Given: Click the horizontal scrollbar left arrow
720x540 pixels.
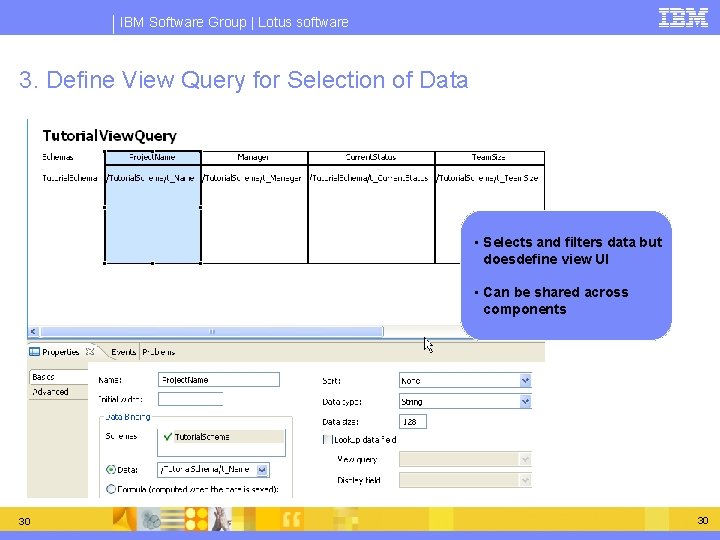Looking at the screenshot, I should coord(33,331).
